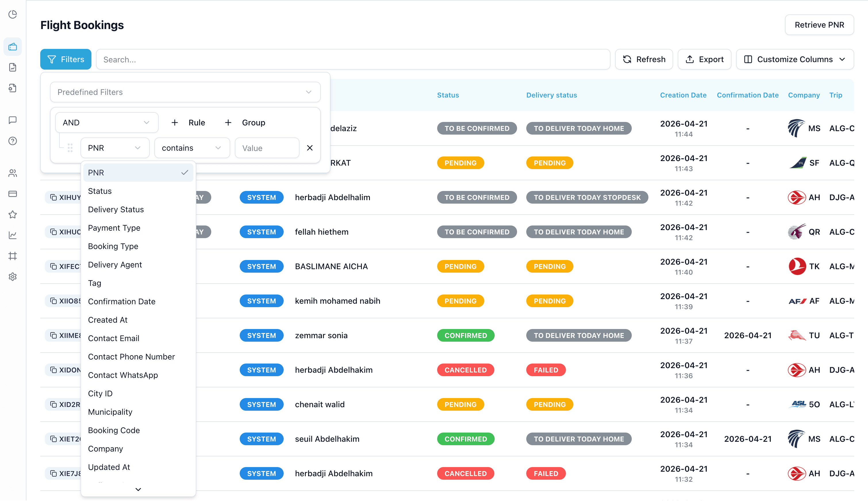
Task: Copy the XIIO8 PNR code
Action: coord(53,301)
